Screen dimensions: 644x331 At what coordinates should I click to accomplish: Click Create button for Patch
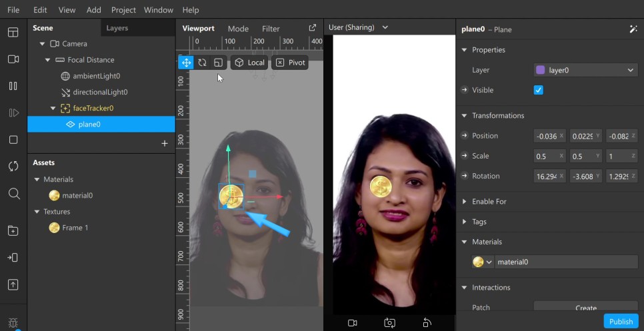tap(586, 307)
